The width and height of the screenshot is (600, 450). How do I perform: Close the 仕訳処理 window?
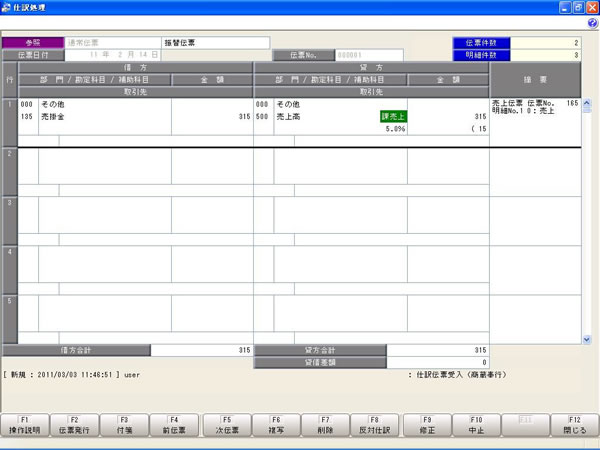pyautogui.click(x=592, y=7)
